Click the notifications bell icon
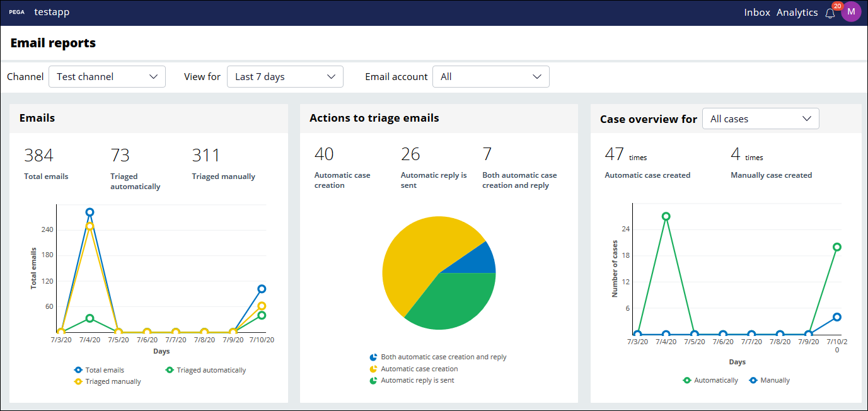This screenshot has height=411, width=868. point(830,13)
